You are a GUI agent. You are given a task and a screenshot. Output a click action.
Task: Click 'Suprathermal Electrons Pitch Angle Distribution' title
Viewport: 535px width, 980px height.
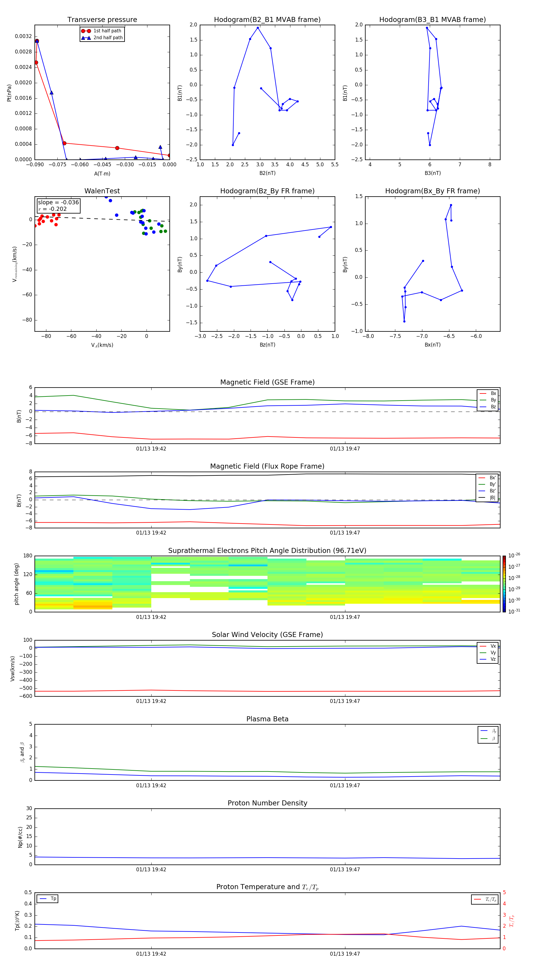(x=267, y=551)
